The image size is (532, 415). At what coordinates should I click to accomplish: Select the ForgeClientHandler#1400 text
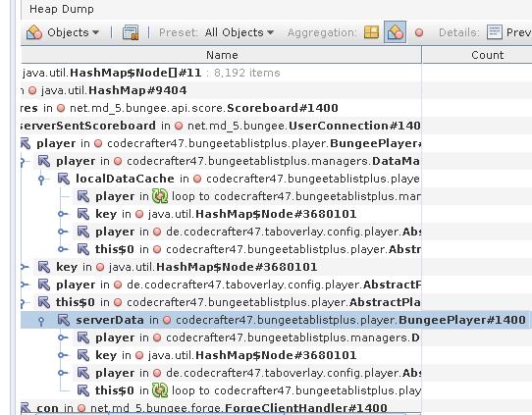[x=306, y=408]
